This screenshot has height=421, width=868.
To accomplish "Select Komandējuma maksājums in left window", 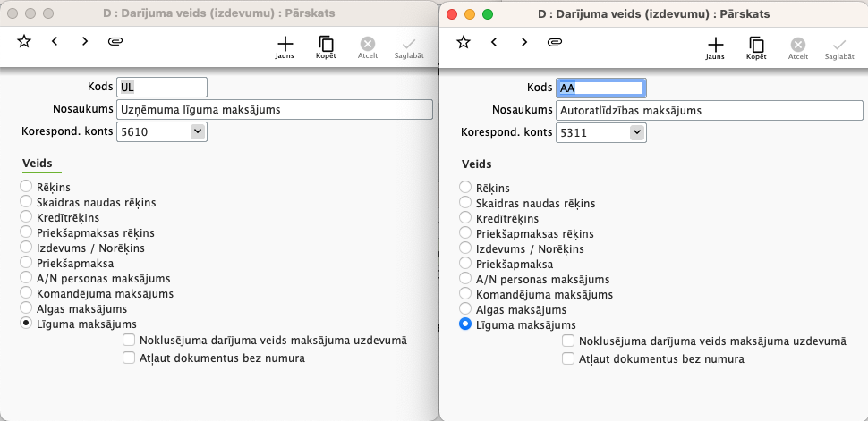I will click(25, 292).
